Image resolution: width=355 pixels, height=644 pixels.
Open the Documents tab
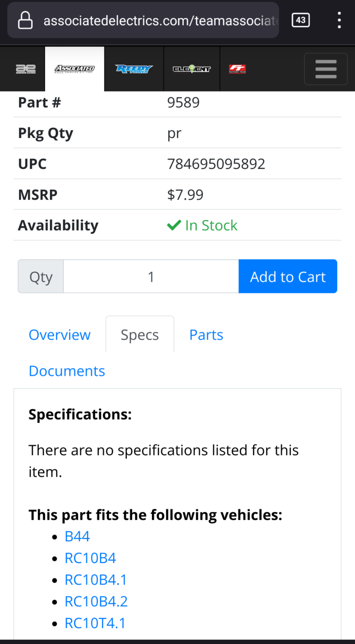67,371
